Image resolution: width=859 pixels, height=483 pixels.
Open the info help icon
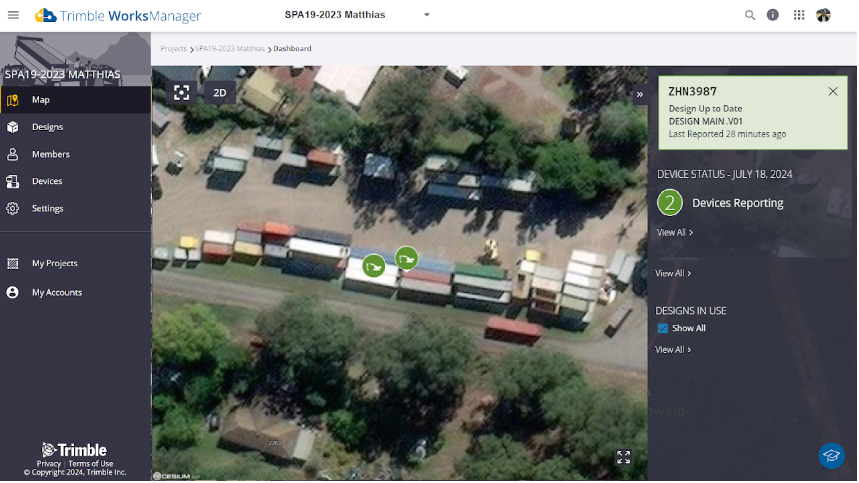(773, 15)
